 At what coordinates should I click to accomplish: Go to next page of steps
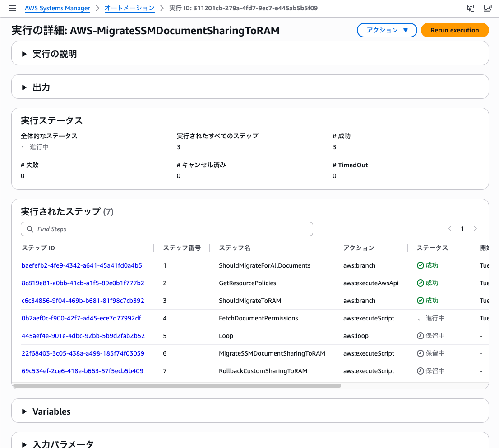click(x=475, y=229)
